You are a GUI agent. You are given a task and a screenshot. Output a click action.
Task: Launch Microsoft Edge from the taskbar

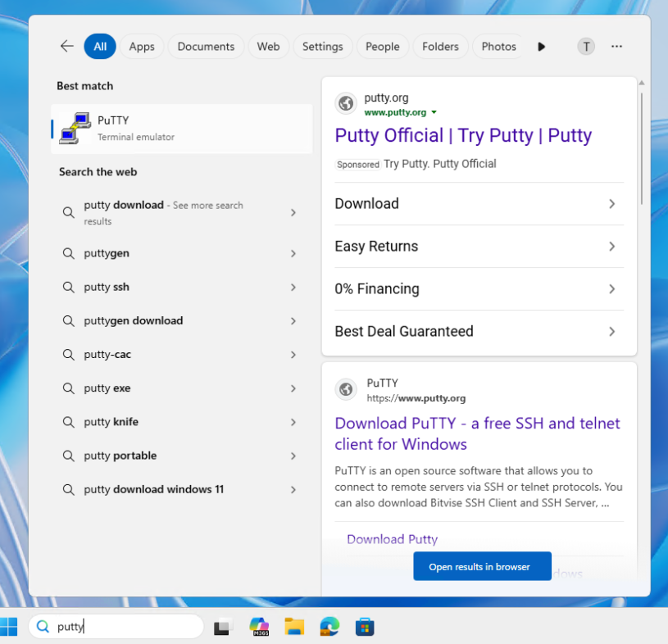pos(329,626)
